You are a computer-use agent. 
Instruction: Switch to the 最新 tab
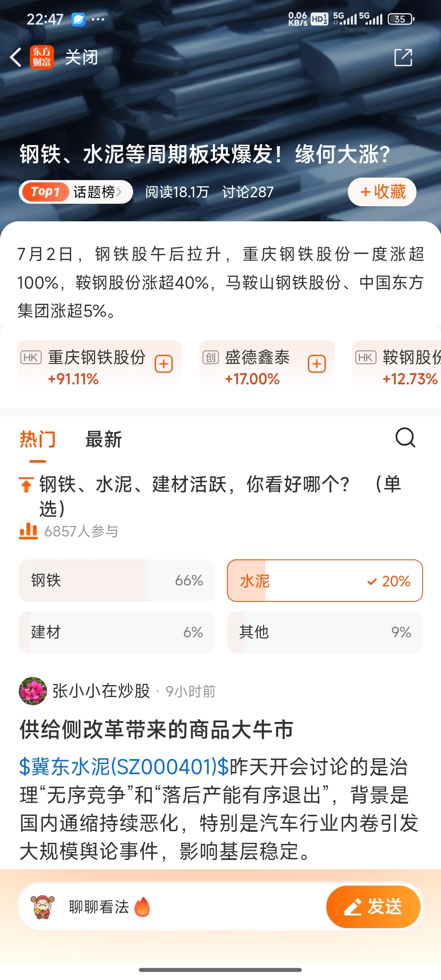pos(104,439)
